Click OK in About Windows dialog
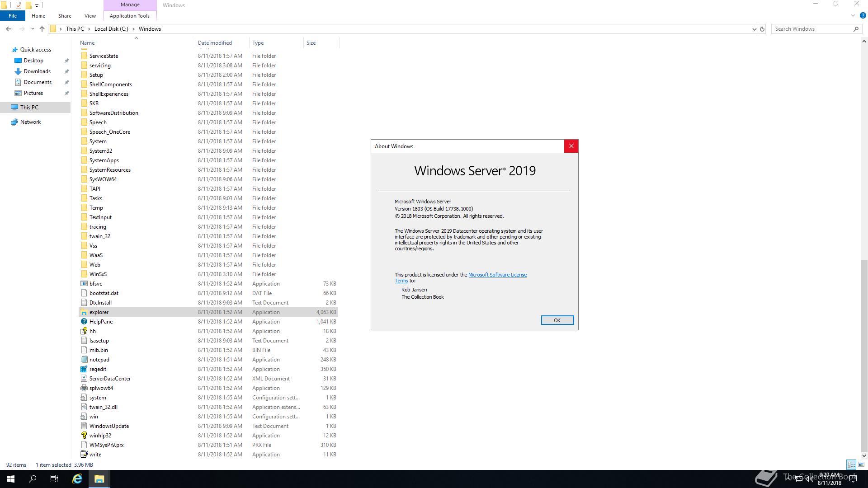Screen dimensions: 868x488 point(557,320)
